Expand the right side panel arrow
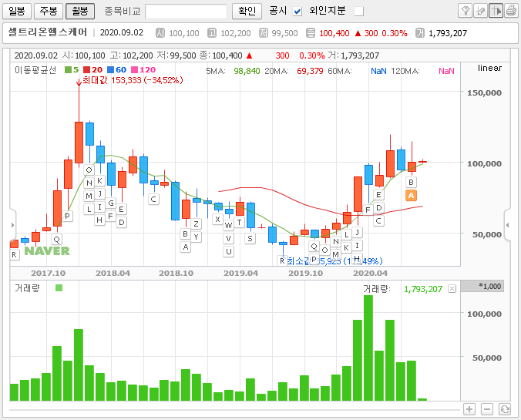Viewport: 521px width, 420px height. (x=507, y=225)
